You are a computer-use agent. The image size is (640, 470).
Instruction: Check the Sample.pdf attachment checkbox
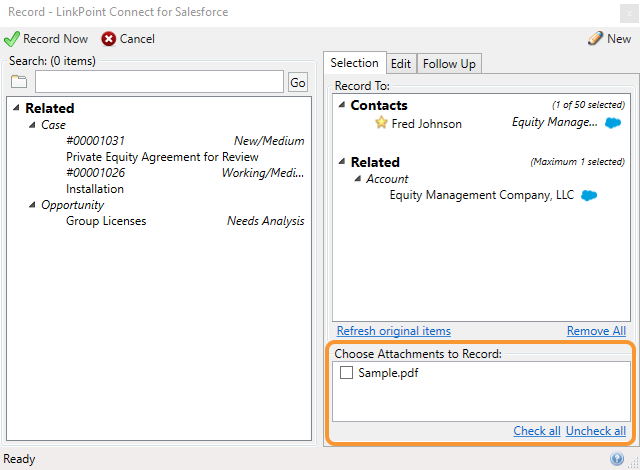[x=347, y=372]
